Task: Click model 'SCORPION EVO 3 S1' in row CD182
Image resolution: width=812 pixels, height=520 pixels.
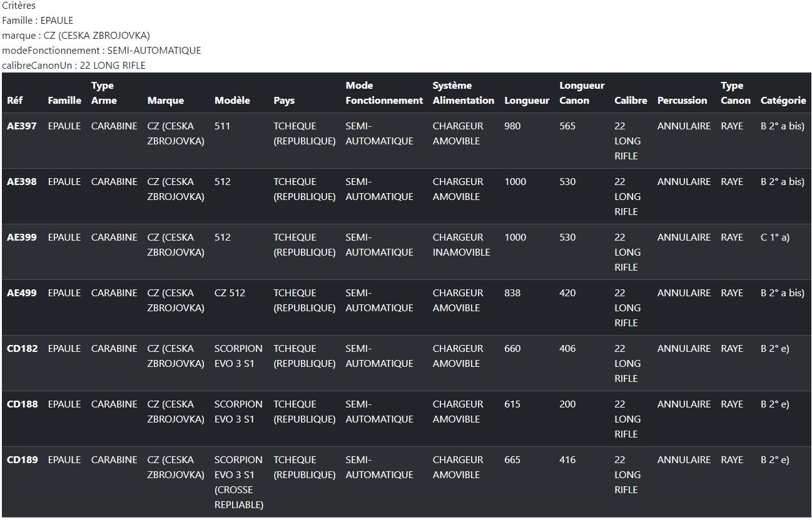Action: point(238,356)
